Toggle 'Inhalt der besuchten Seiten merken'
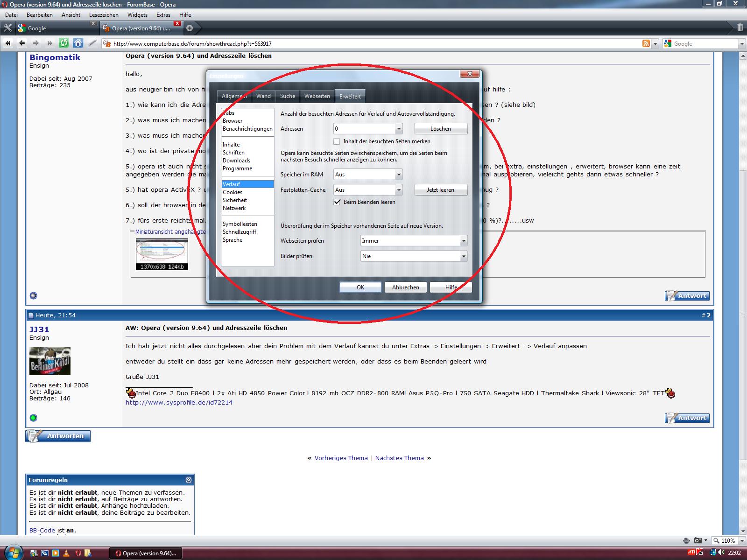Image resolution: width=747 pixels, height=560 pixels. tap(337, 141)
